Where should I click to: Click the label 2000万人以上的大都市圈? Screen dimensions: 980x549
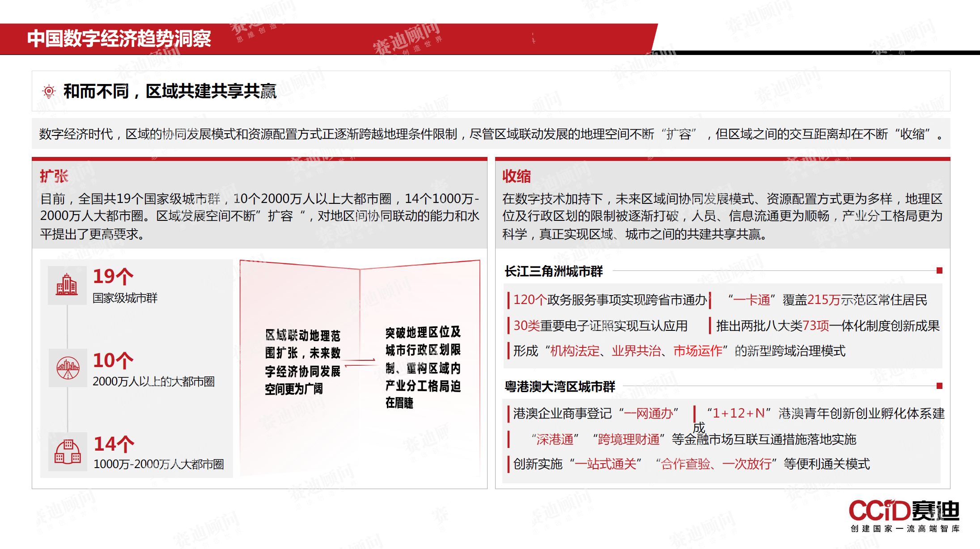coord(153,381)
